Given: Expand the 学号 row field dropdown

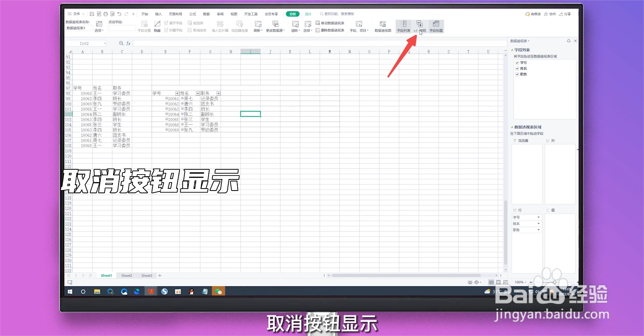Looking at the screenshot, I should coord(539,217).
